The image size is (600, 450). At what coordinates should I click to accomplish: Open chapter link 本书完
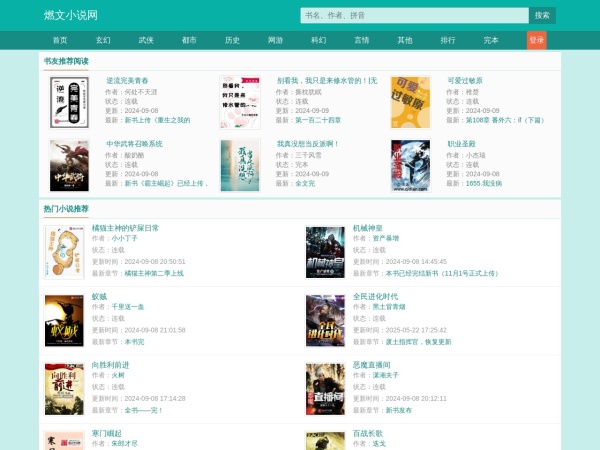(x=134, y=342)
